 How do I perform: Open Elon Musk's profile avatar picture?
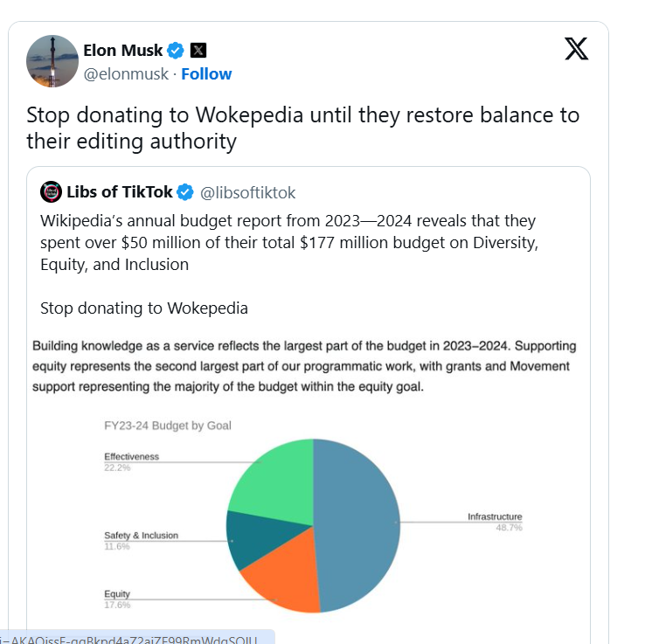tap(52, 61)
